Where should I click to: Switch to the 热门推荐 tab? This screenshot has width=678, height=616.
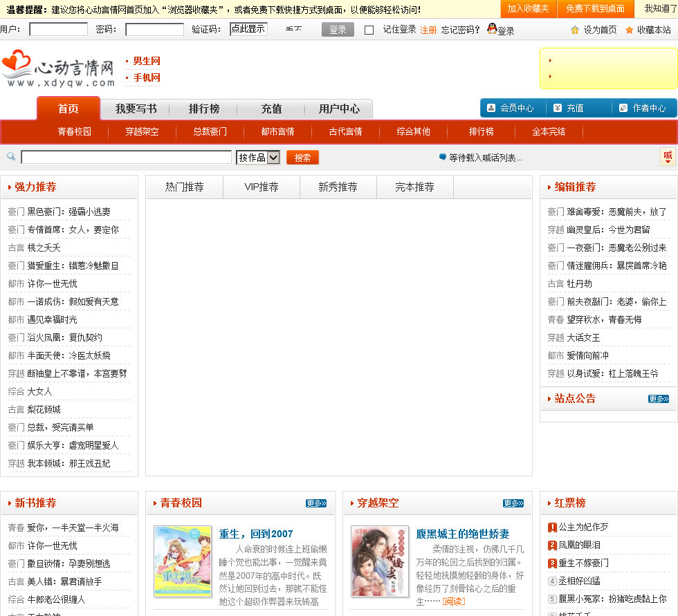tap(185, 187)
